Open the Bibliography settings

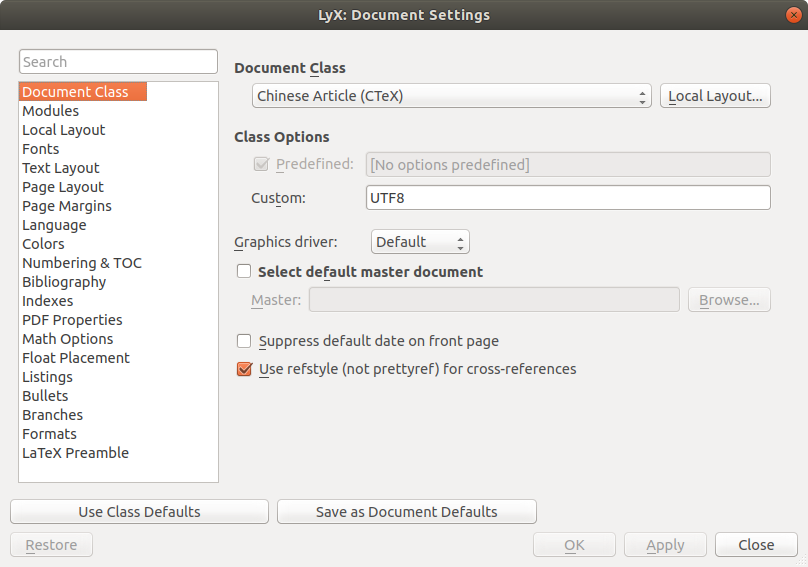tap(64, 282)
